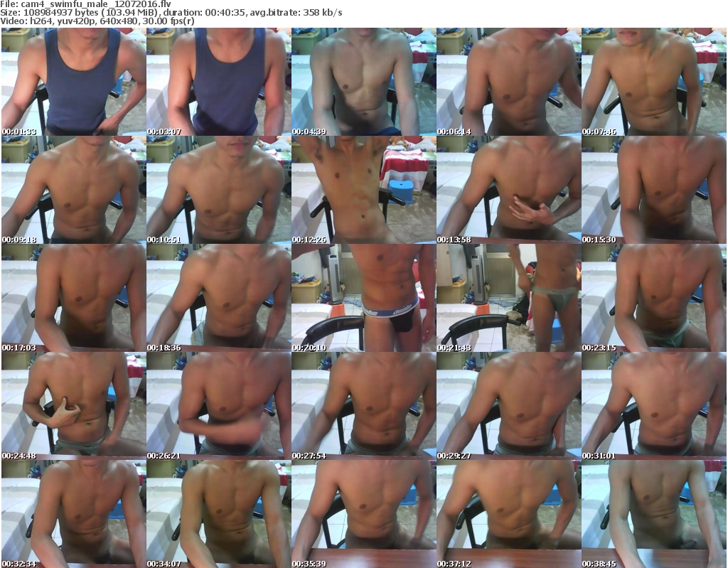Screen dimensions: 728x568
Task: Pick the frame stamped 00:23:15
Action: [x=654, y=298]
